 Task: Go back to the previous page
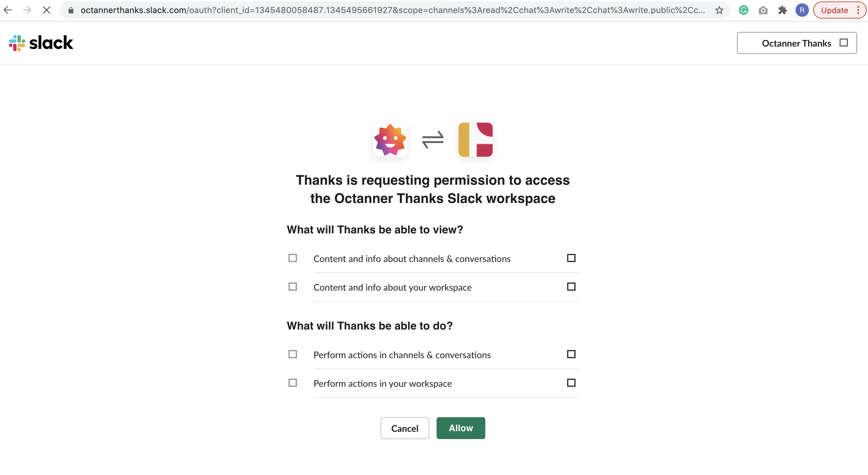pos(8,10)
